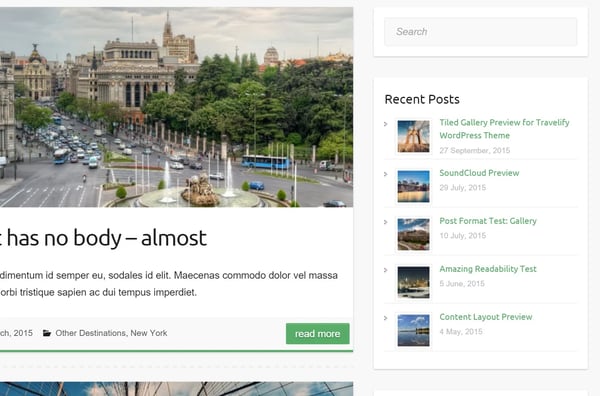Click the arrow beside Amazing Readability Test
Screen dimensions: 600x396
point(386,270)
